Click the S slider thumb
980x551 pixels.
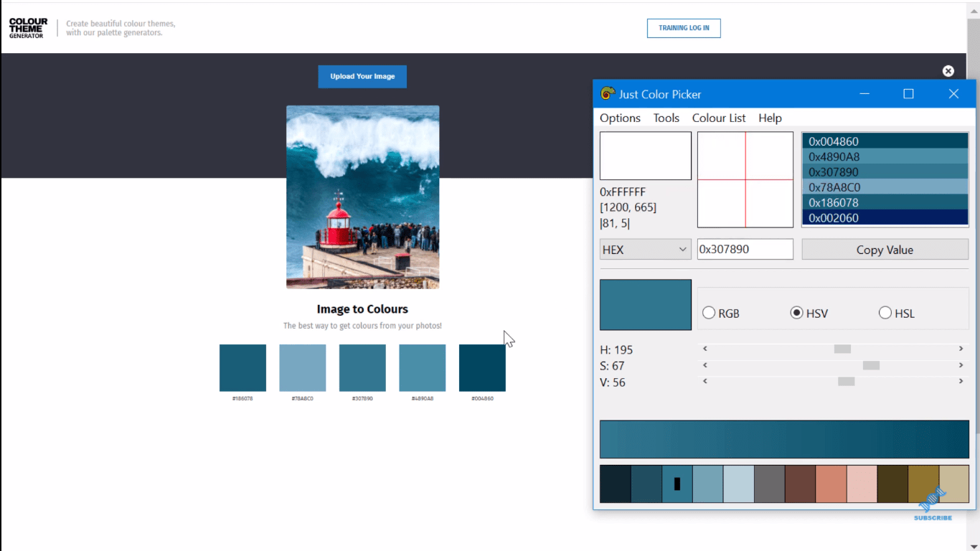click(x=871, y=365)
